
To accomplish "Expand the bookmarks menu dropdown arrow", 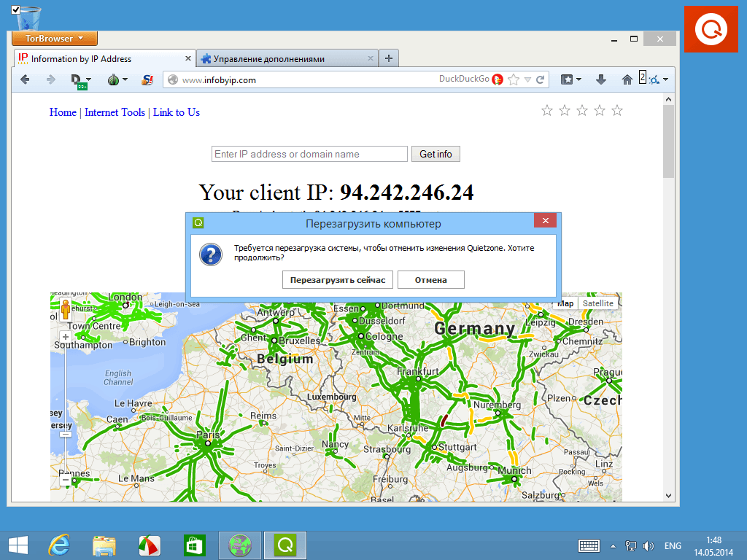I will coord(578,79).
